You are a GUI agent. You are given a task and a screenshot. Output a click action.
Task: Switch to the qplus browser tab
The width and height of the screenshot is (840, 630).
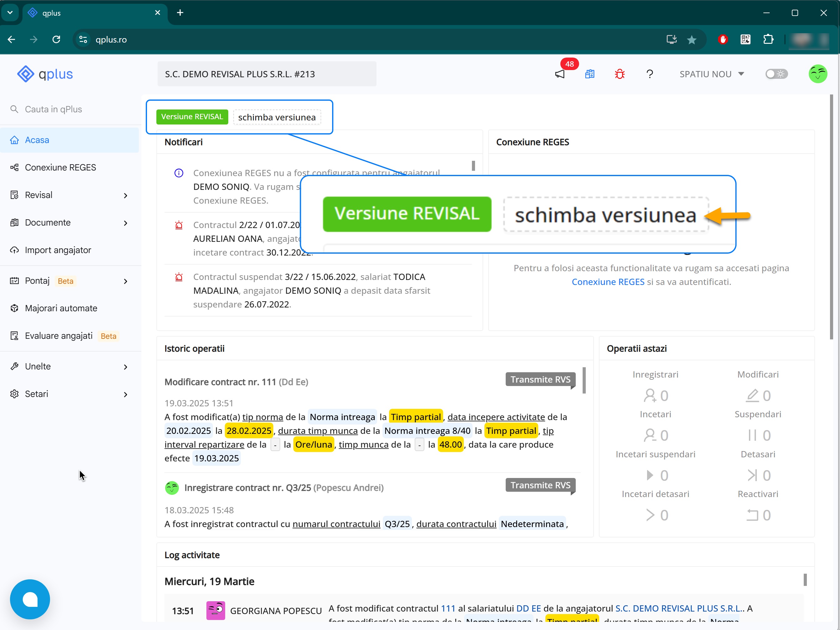pos(95,13)
